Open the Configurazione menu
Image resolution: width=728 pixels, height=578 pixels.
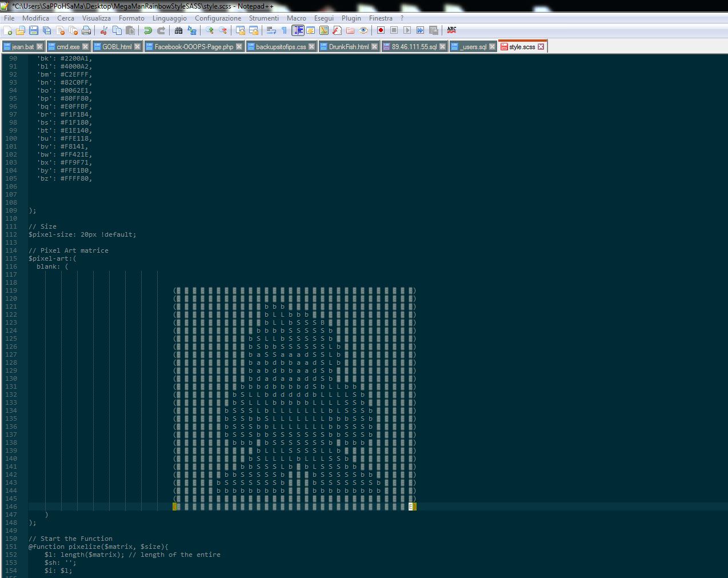[218, 18]
